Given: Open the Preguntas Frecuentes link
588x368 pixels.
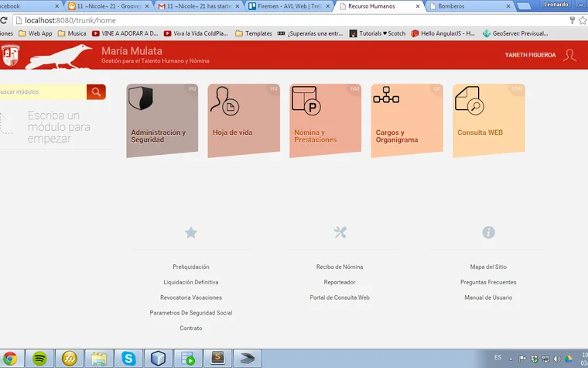Looking at the screenshot, I should click(x=488, y=282).
